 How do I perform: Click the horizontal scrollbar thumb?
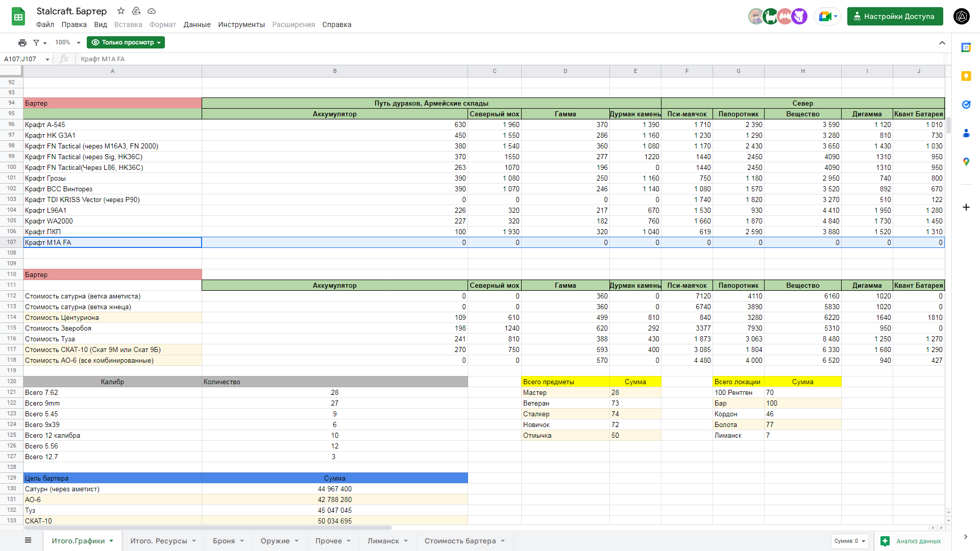207,528
